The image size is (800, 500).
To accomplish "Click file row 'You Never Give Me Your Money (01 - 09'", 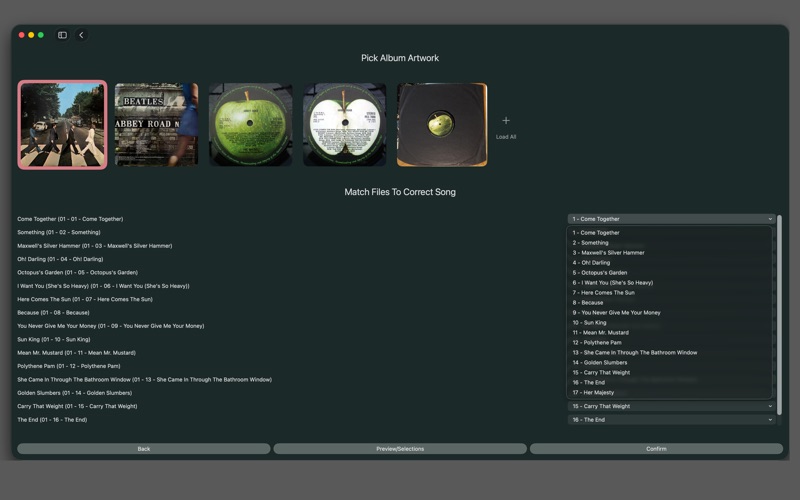I will [x=111, y=326].
